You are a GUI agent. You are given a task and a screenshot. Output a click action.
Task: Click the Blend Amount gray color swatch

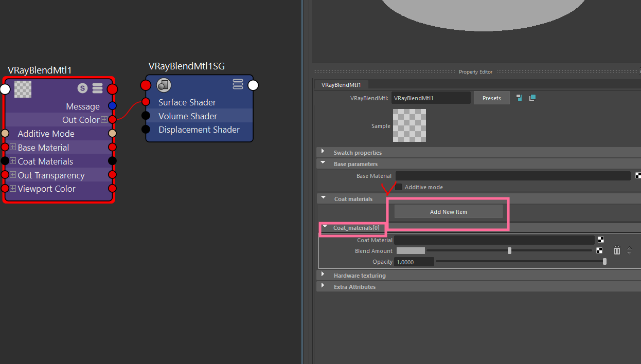[411, 250]
